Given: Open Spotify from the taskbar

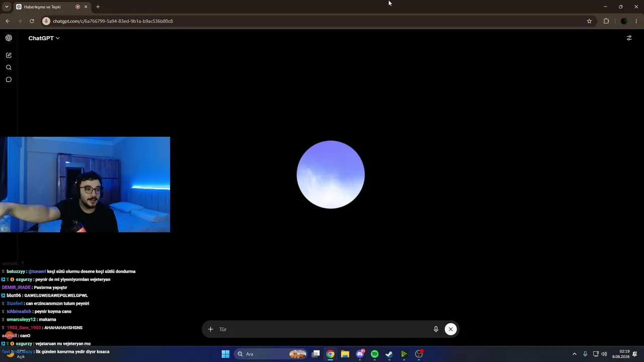Looking at the screenshot, I should pos(374,354).
